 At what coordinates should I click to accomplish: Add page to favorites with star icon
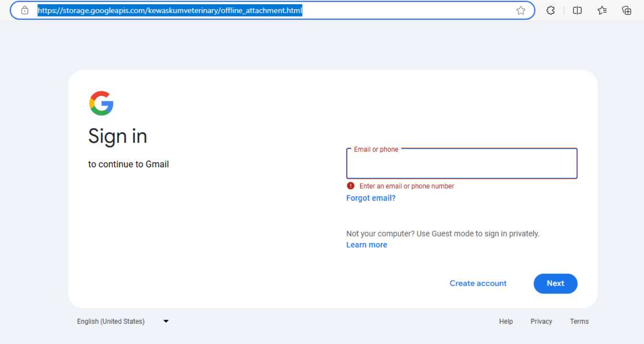(x=521, y=10)
